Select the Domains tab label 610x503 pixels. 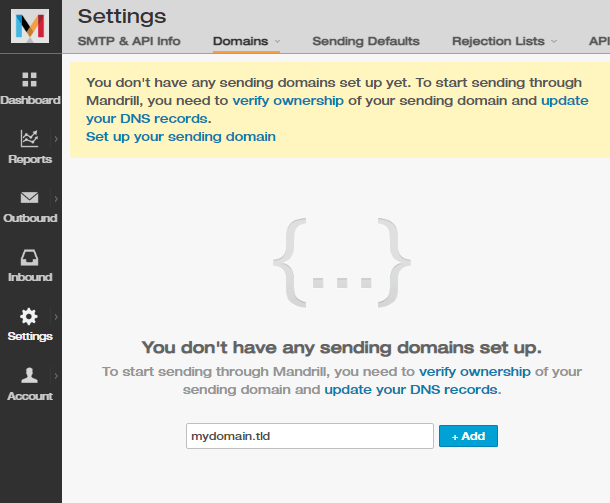[240, 41]
